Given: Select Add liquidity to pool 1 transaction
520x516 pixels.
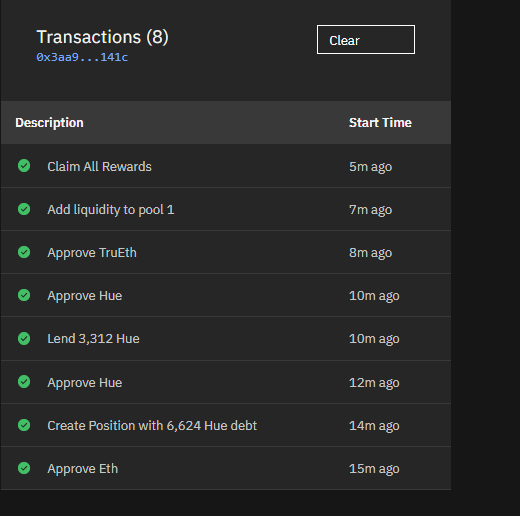Looking at the screenshot, I should (226, 209).
